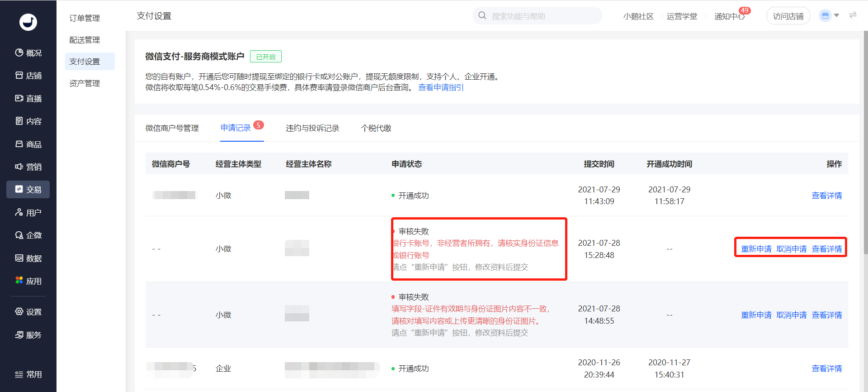This screenshot has width=868, height=392.
Task: Click the 搜索功能与帮助 search field
Action: click(538, 16)
